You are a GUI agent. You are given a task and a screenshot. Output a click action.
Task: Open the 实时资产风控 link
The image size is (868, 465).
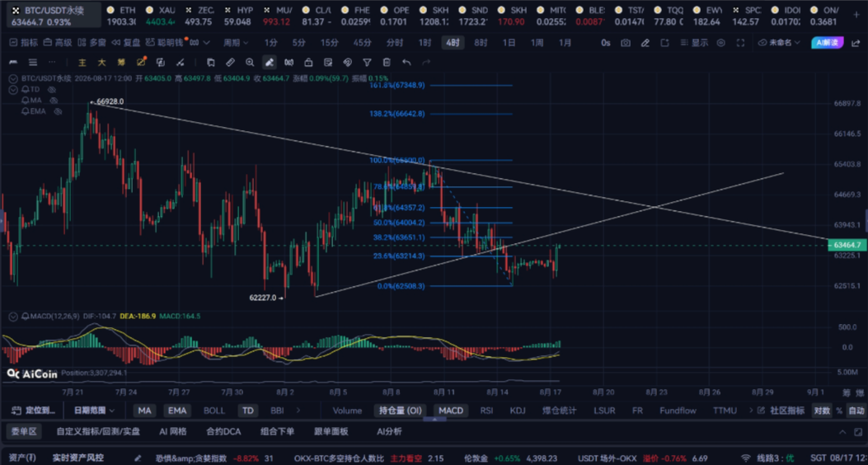click(77, 458)
